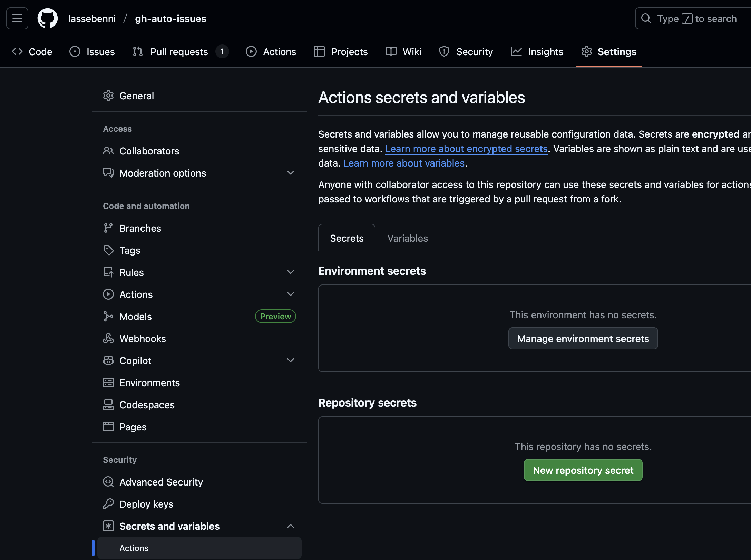Click the Issues icon

coord(75,51)
